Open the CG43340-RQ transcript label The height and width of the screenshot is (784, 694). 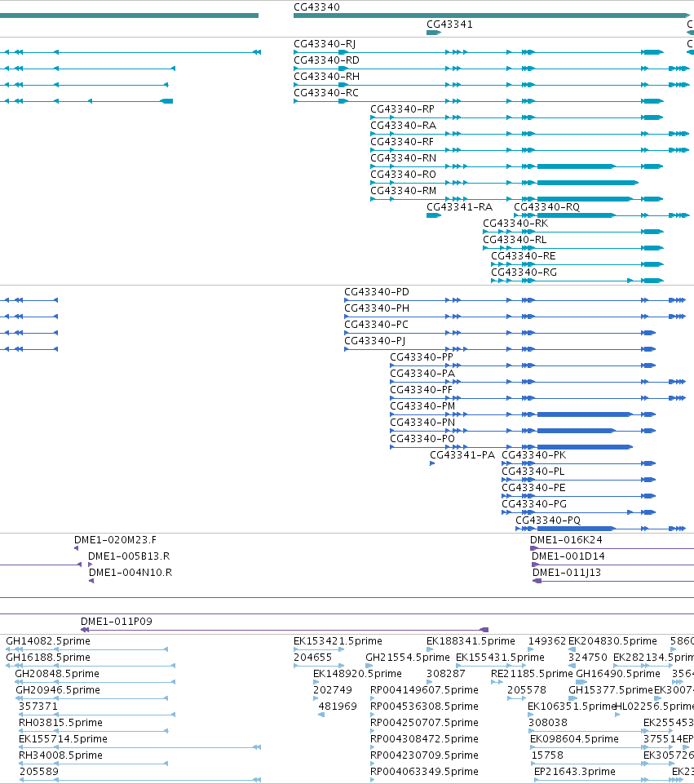(x=547, y=207)
